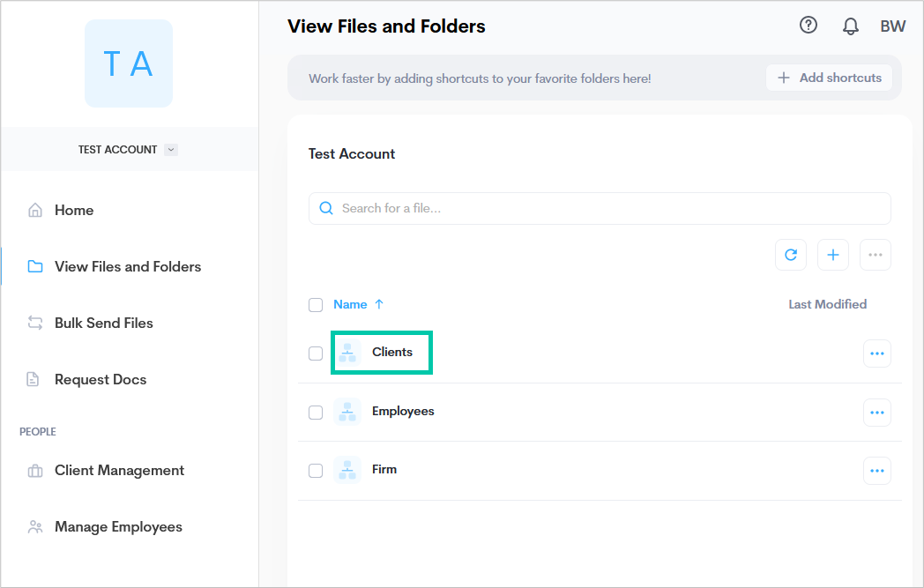924x588 pixels.
Task: Click the search magnifier icon
Action: 326,208
